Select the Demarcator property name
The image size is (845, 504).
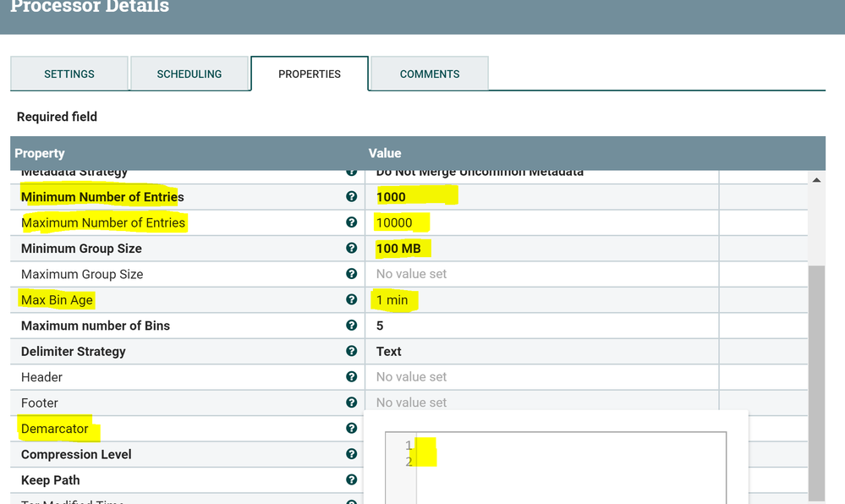point(54,429)
